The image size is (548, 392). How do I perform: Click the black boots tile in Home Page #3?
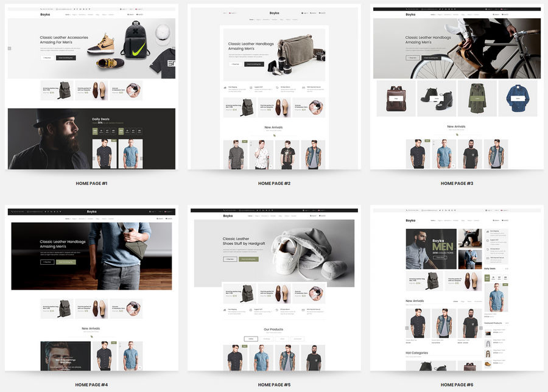point(437,98)
